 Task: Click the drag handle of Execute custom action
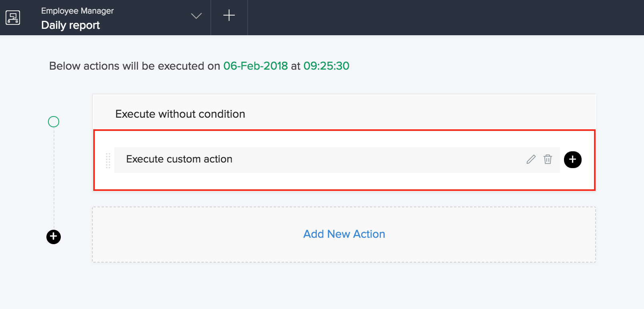click(x=108, y=161)
